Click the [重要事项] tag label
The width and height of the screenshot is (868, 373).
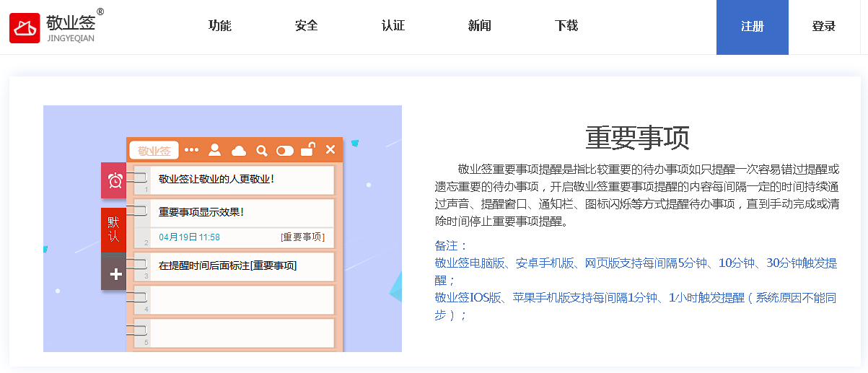302,237
